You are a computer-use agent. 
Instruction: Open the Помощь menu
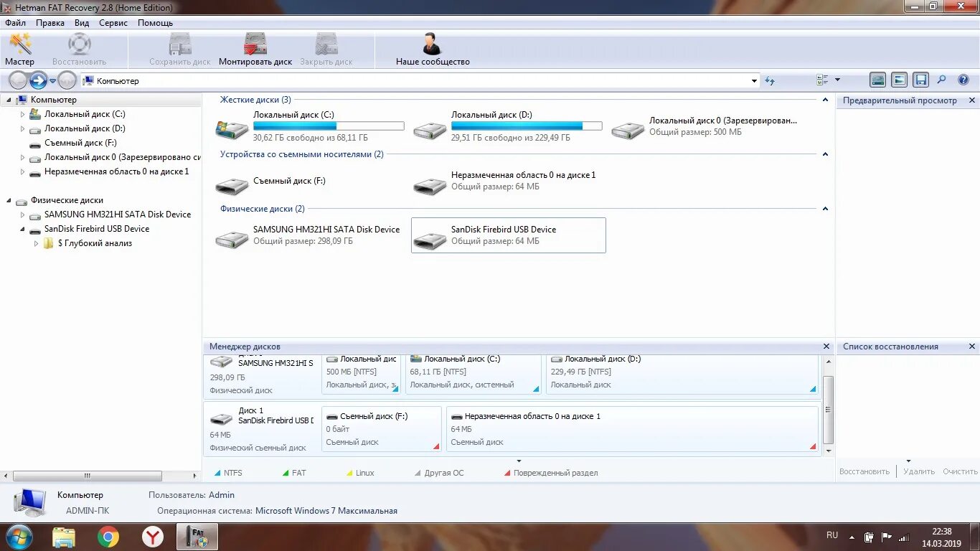point(155,23)
